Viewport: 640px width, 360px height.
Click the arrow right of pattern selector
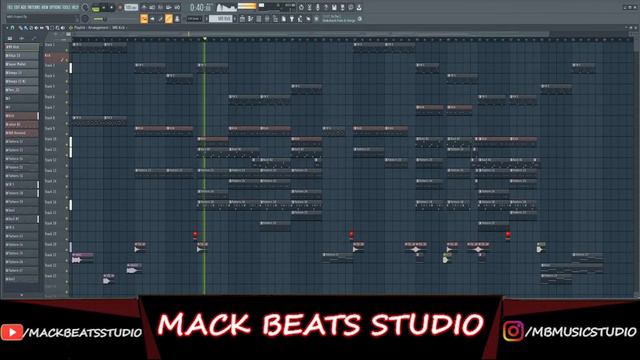(x=235, y=18)
